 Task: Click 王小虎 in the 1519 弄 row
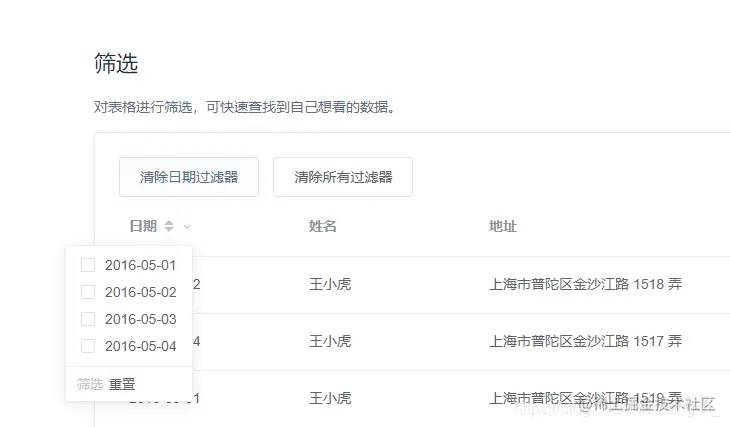[330, 399]
